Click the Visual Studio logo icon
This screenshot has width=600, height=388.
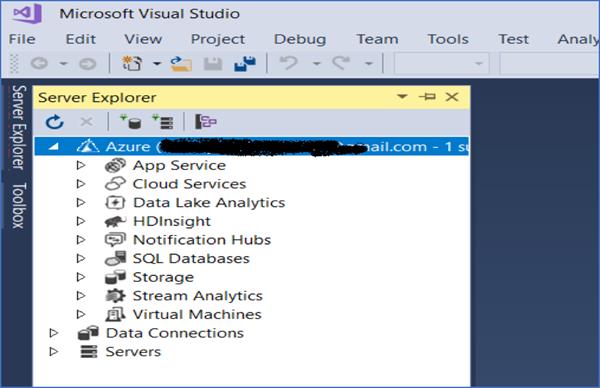point(27,13)
